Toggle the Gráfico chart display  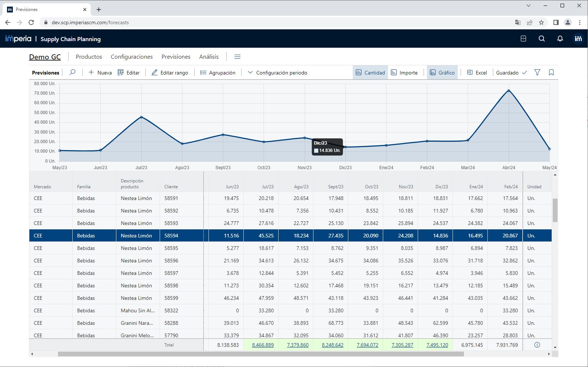click(442, 73)
